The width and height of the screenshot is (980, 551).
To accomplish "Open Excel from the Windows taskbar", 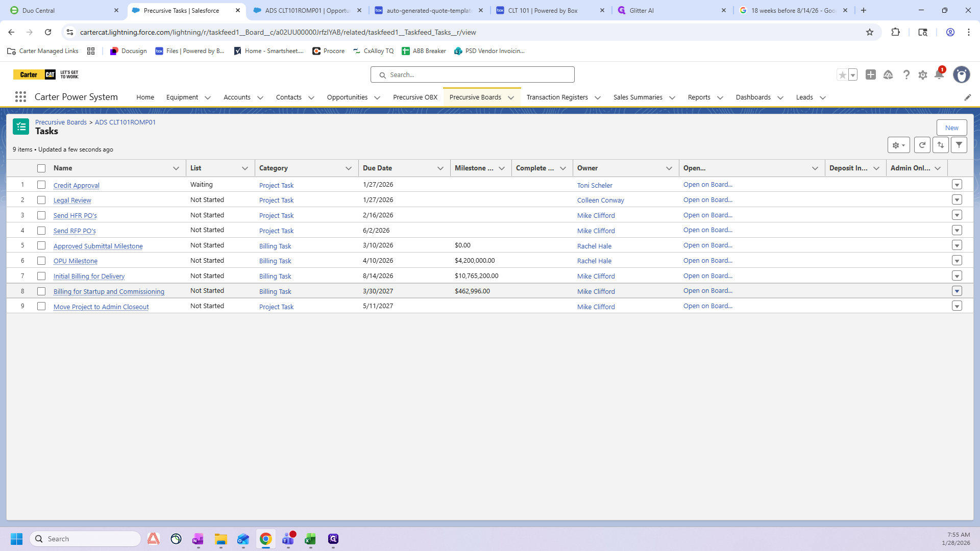I will [310, 539].
